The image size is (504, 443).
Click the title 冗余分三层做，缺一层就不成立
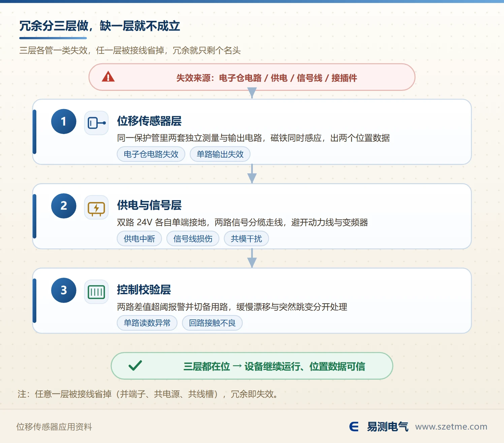(99, 26)
